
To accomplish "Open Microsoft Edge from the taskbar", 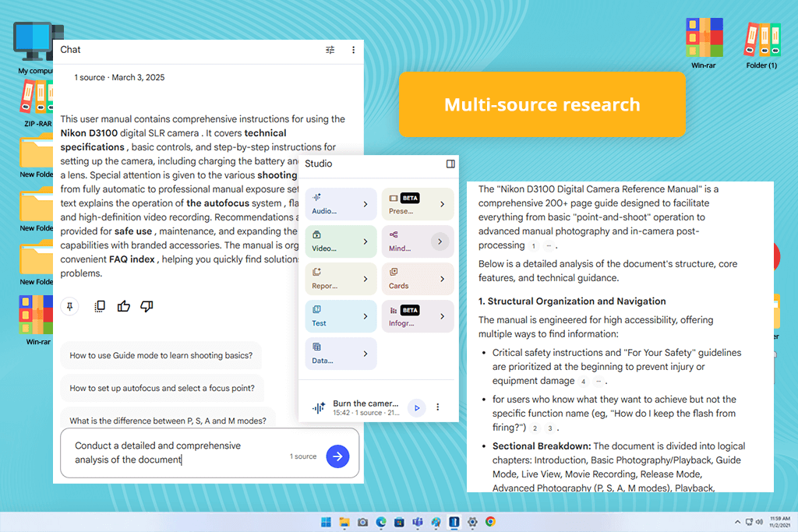I will pos(381,522).
